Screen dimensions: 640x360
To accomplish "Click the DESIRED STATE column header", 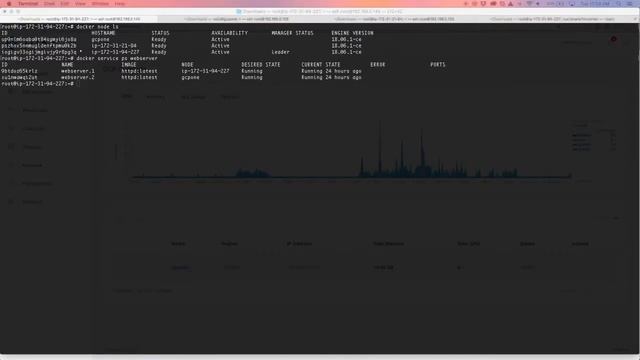I will 261,64.
